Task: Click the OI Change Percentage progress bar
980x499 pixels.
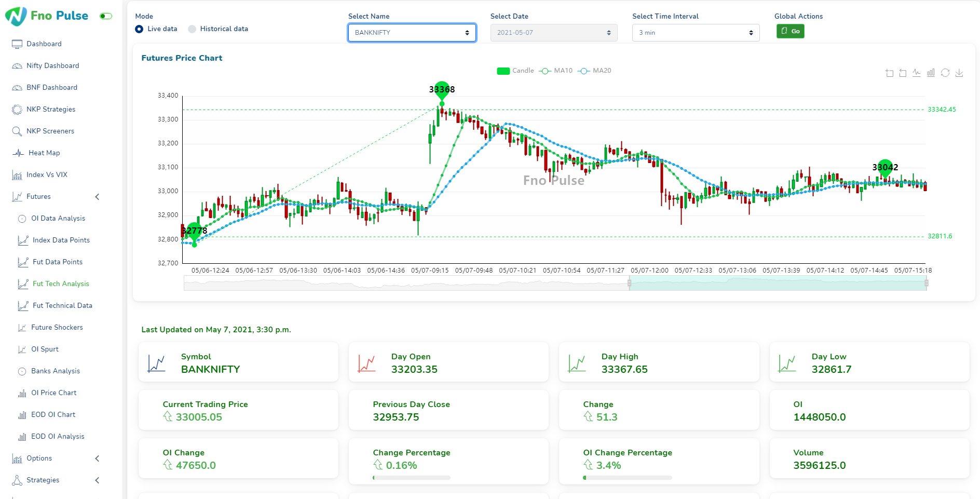Action: (x=628, y=478)
